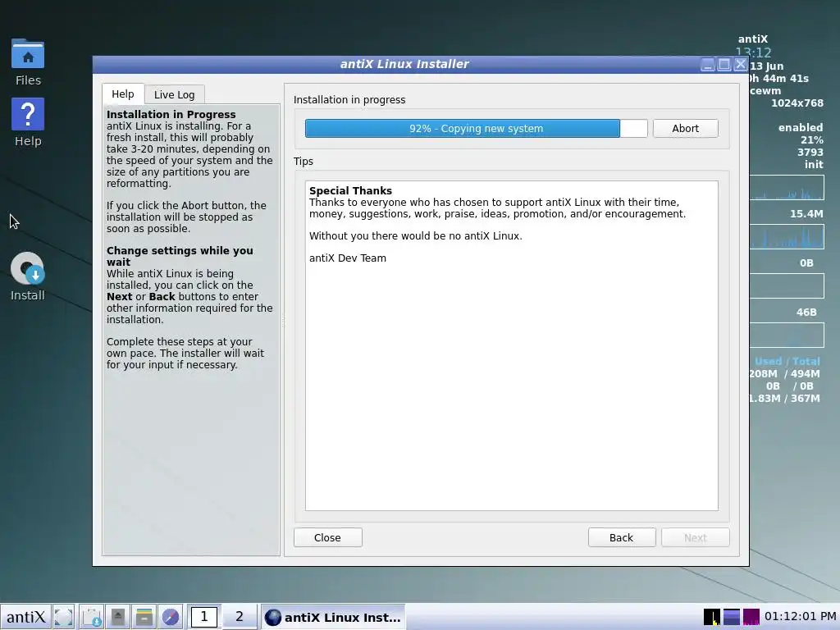840x630 pixels.
Task: Click the magenta network monitor tray graph
Action: [751, 617]
